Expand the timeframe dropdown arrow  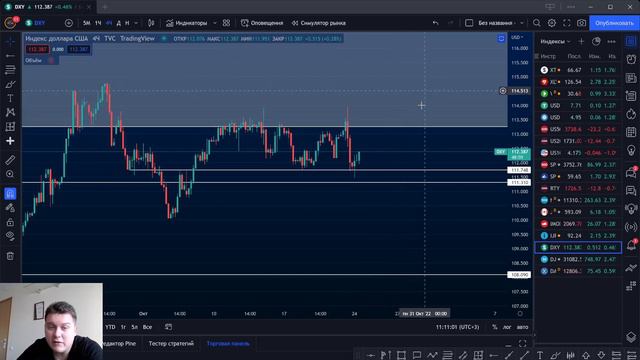click(136, 23)
